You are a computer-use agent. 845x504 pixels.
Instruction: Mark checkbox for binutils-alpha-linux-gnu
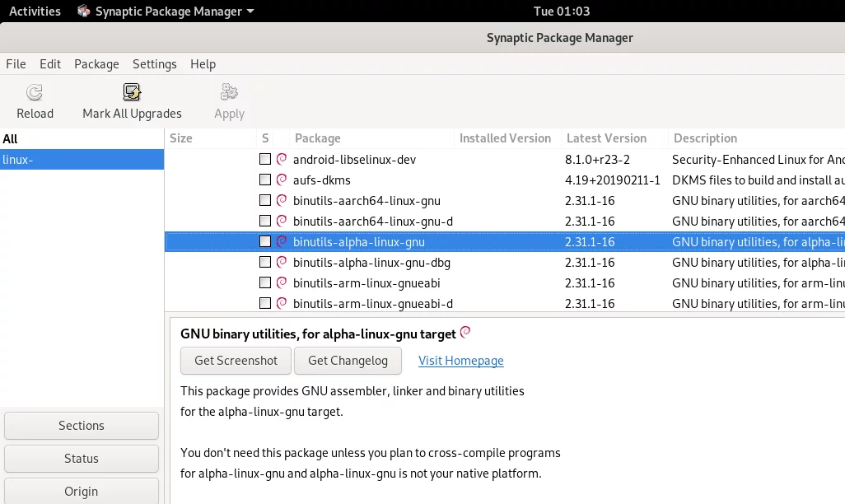tap(264, 241)
